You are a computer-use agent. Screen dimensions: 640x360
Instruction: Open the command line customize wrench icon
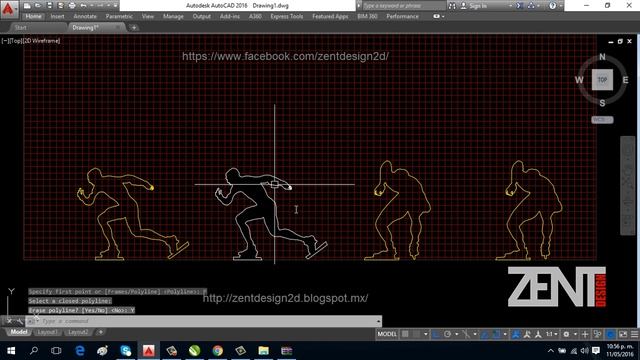20,321
